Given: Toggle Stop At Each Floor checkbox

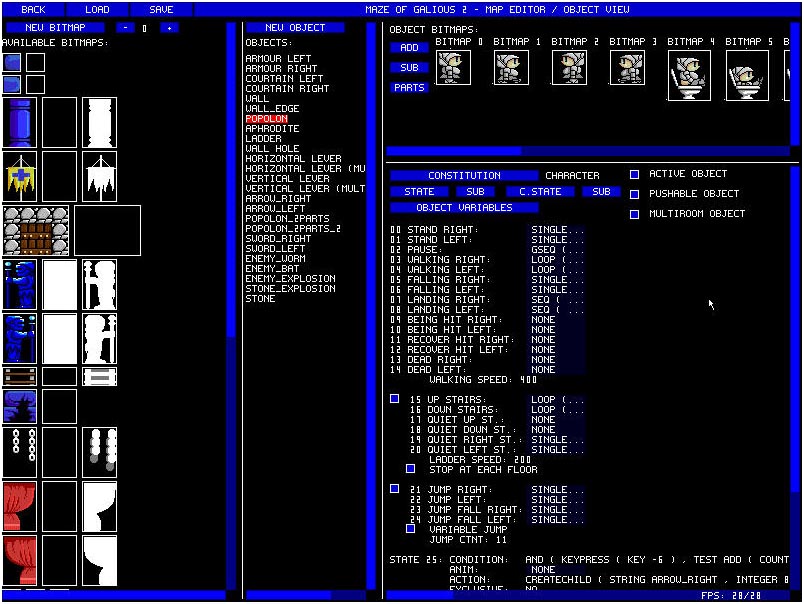Looking at the screenshot, I should coord(410,469).
